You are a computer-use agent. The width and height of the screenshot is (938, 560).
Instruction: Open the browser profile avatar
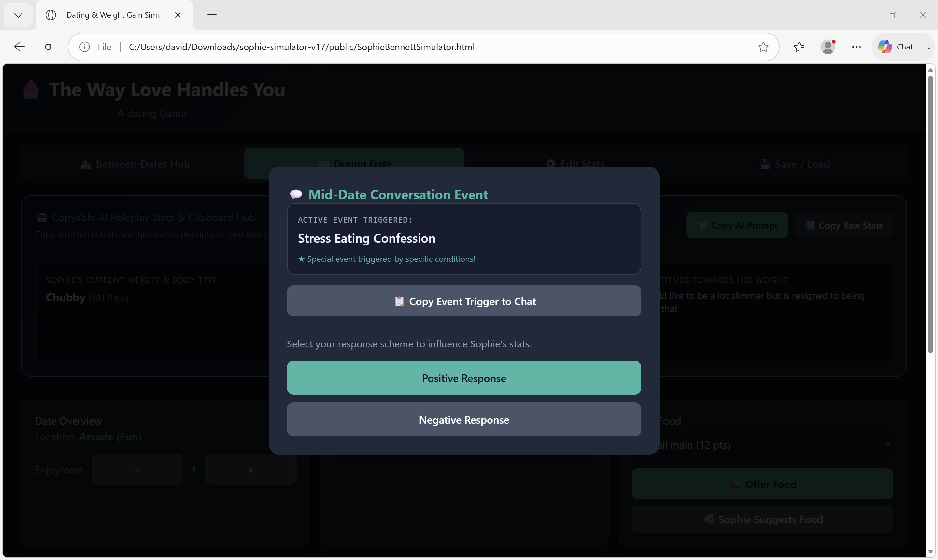coord(828,47)
